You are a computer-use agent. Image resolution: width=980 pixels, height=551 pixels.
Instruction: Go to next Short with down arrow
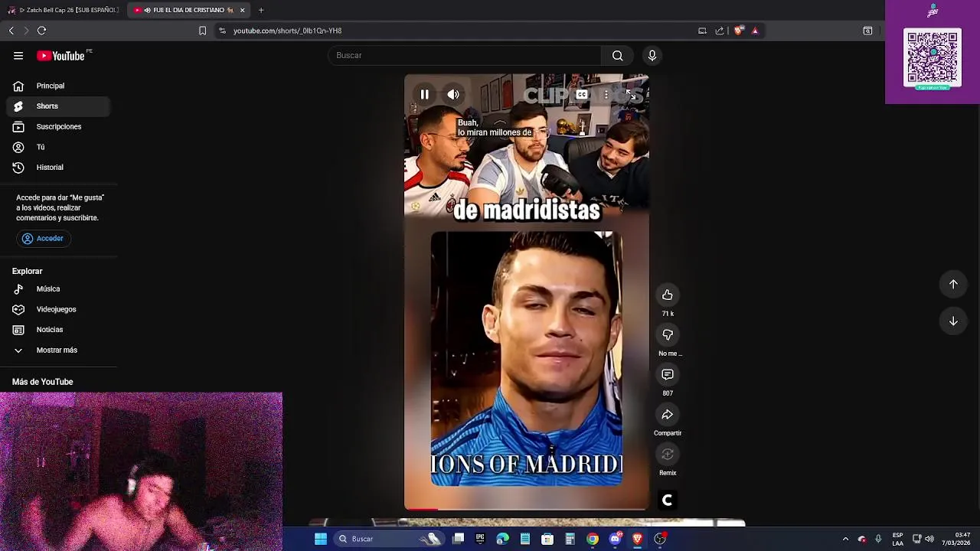click(x=953, y=321)
